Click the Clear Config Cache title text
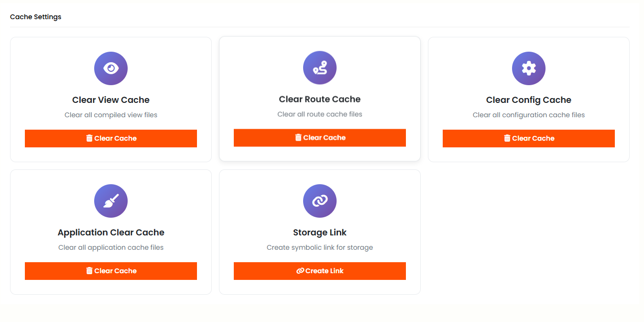The height and width of the screenshot is (322, 644). pos(528,100)
